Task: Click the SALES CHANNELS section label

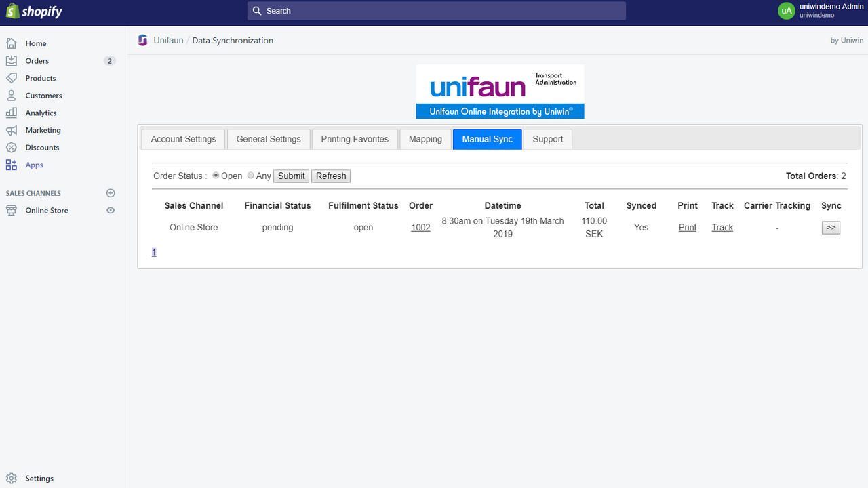Action: (x=33, y=193)
